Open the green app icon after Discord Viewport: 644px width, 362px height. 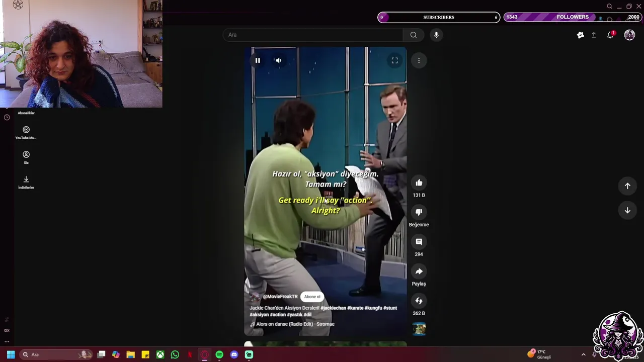[x=249, y=354]
